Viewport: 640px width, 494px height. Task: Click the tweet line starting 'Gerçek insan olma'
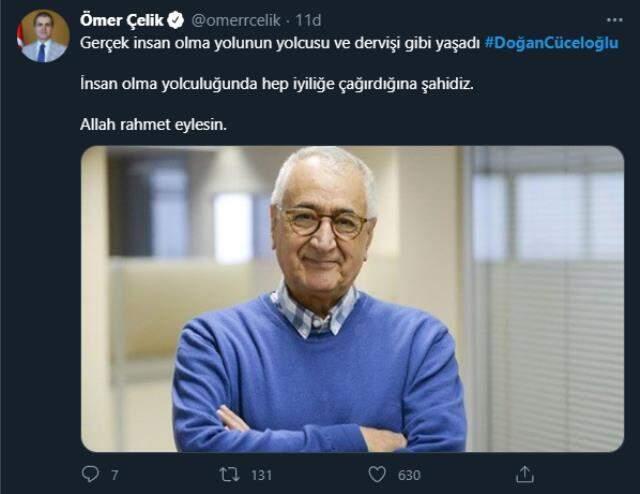coord(280,43)
